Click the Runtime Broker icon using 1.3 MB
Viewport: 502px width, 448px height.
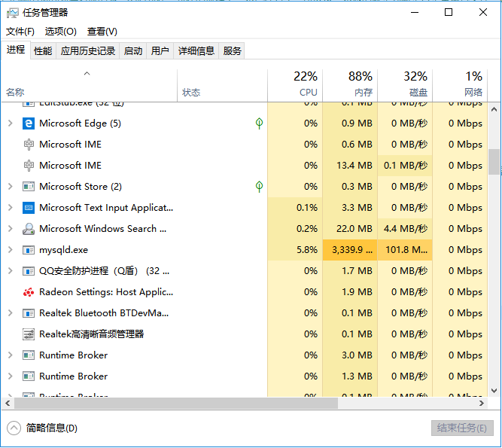point(29,376)
